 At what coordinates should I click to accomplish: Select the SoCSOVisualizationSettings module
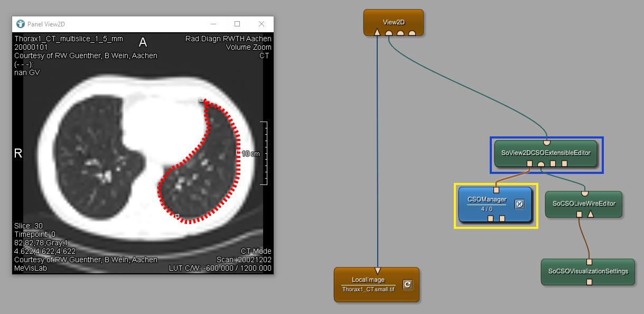[588, 271]
